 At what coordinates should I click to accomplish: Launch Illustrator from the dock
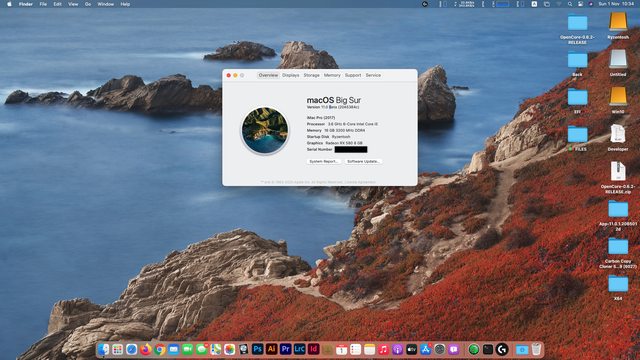coord(271,349)
